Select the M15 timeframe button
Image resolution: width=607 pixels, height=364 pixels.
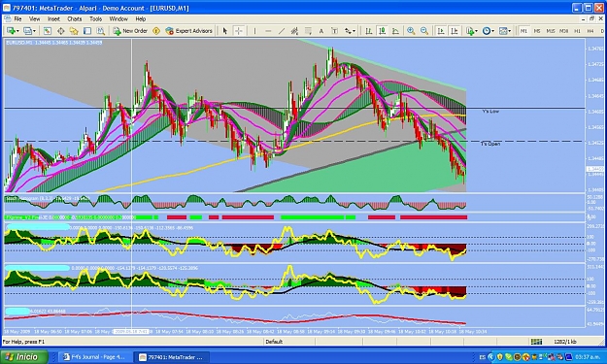click(550, 31)
